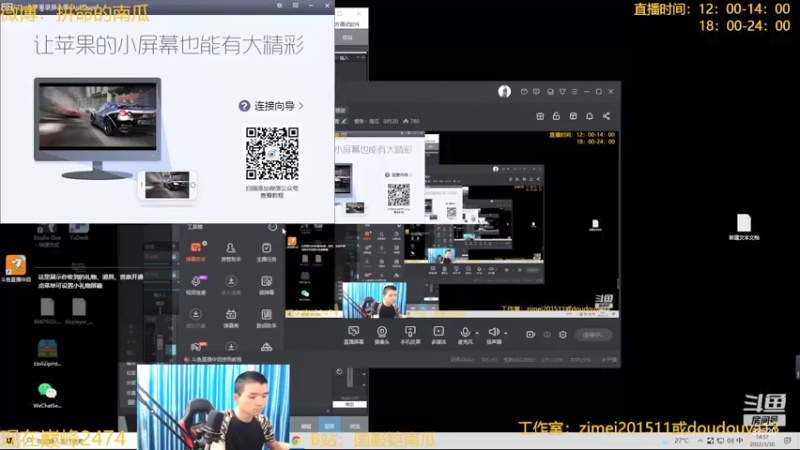Open 虚拟形象 tool
Image resolution: width=800 pixels, height=450 pixels.
pos(196,319)
